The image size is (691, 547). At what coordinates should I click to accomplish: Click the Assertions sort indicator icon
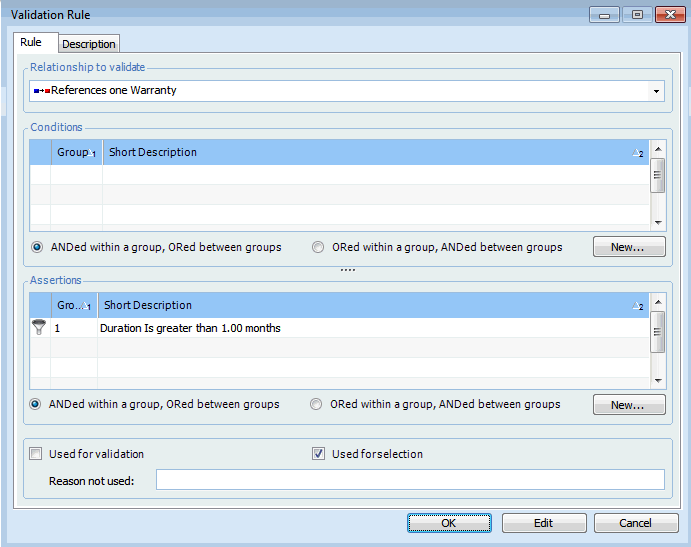tap(637, 306)
